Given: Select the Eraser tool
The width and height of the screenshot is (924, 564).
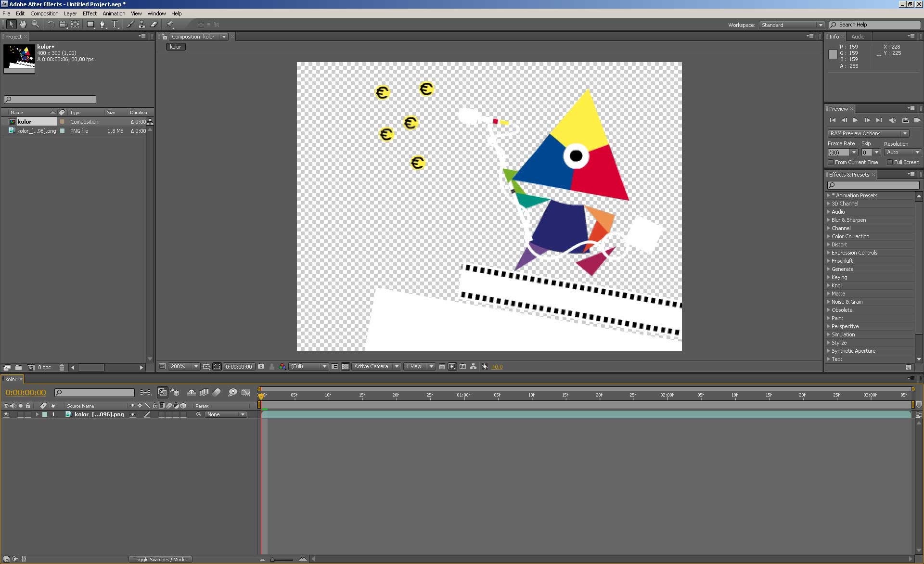Looking at the screenshot, I should pos(154,24).
